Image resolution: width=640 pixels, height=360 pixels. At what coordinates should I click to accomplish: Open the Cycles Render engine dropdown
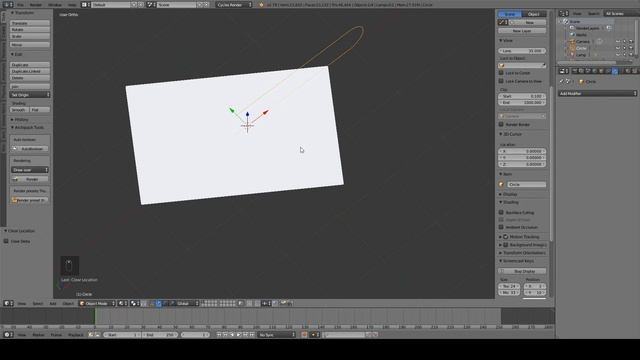pos(234,4)
